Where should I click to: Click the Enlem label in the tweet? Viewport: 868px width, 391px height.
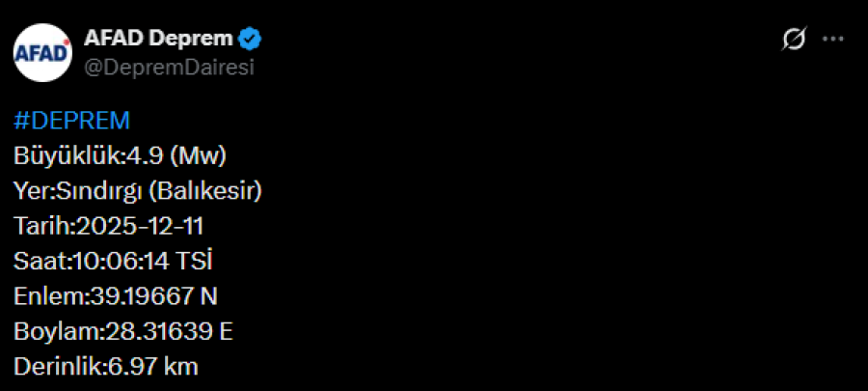tap(47, 295)
